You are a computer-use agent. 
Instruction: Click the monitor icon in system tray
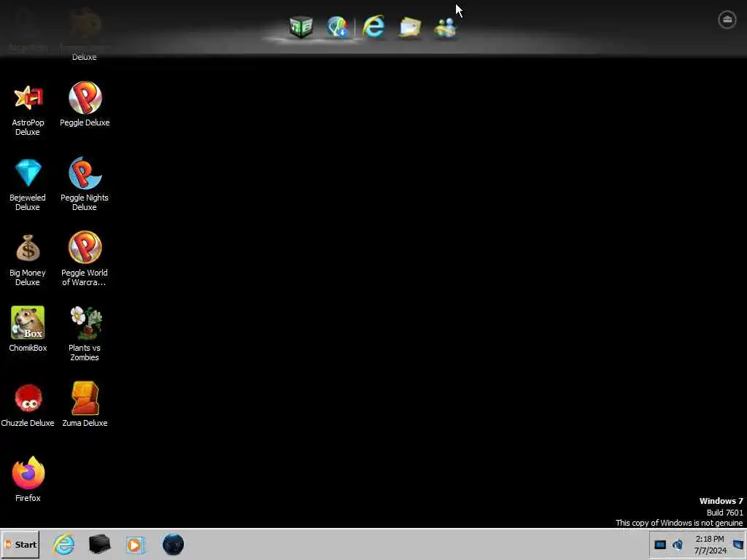659,545
